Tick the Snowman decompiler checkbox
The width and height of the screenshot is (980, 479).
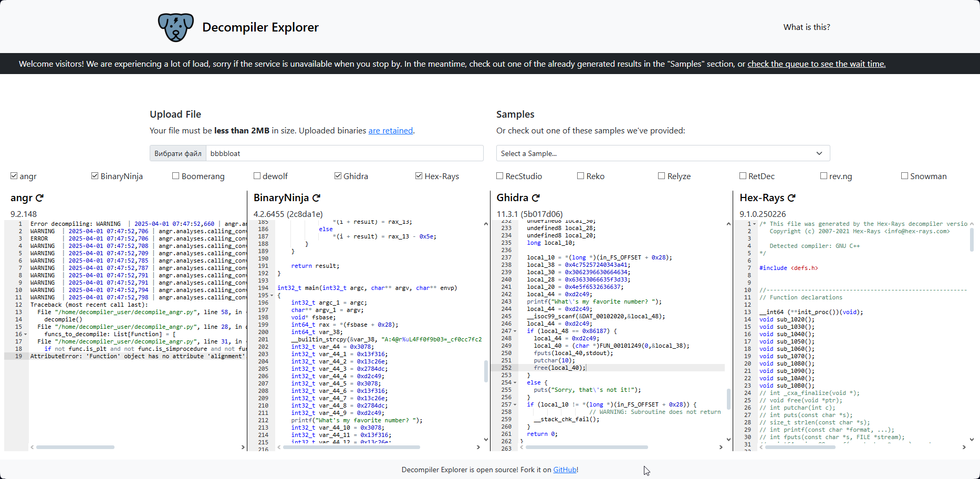[904, 176]
